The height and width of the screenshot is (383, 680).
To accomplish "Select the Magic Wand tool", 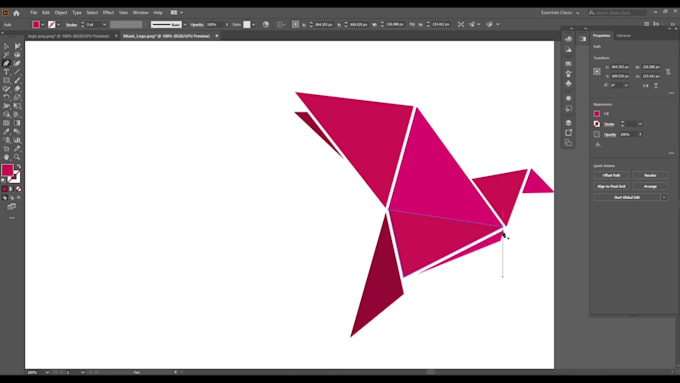I will (6, 55).
